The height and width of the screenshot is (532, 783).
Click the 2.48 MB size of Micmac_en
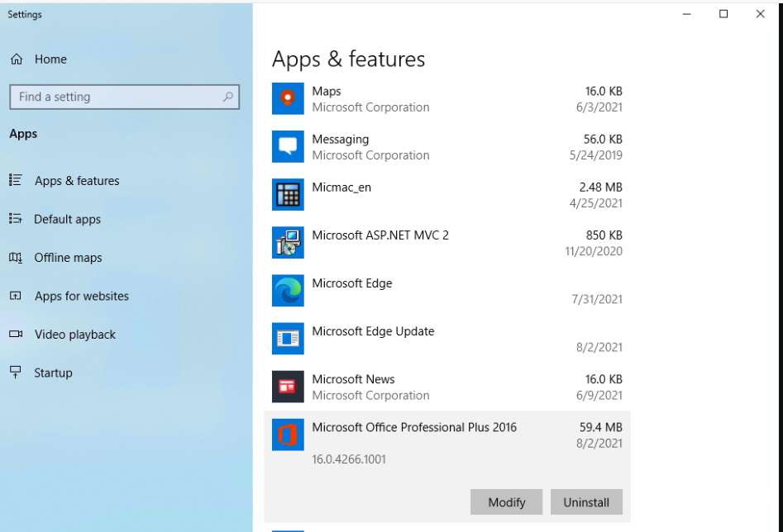click(601, 188)
